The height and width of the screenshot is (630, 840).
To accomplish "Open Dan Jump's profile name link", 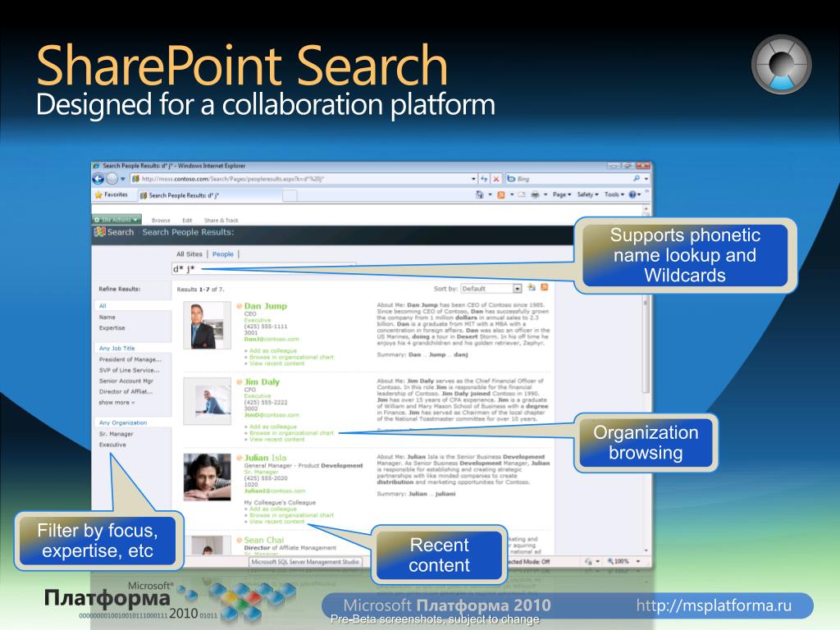I will (266, 306).
